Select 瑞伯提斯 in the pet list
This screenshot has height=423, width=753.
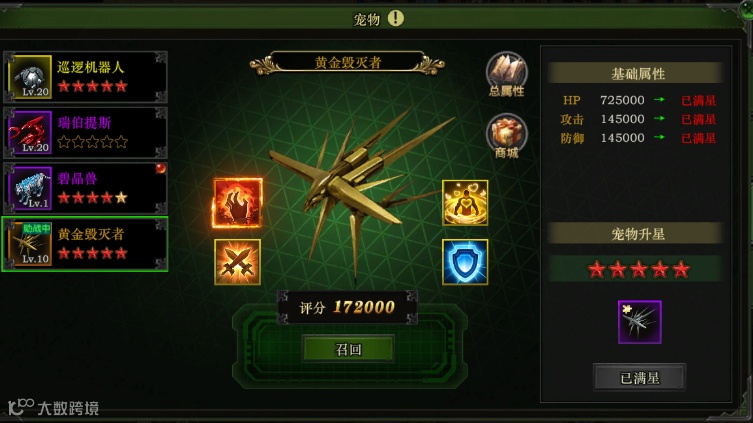click(85, 133)
